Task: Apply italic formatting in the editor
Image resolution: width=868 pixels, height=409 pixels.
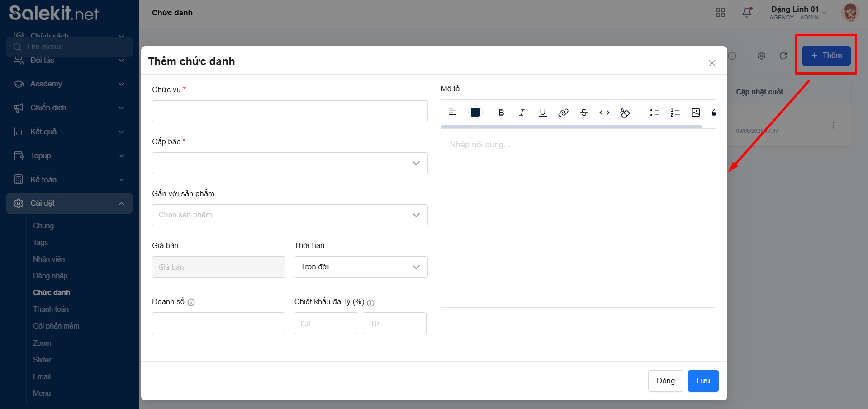Action: pos(522,113)
